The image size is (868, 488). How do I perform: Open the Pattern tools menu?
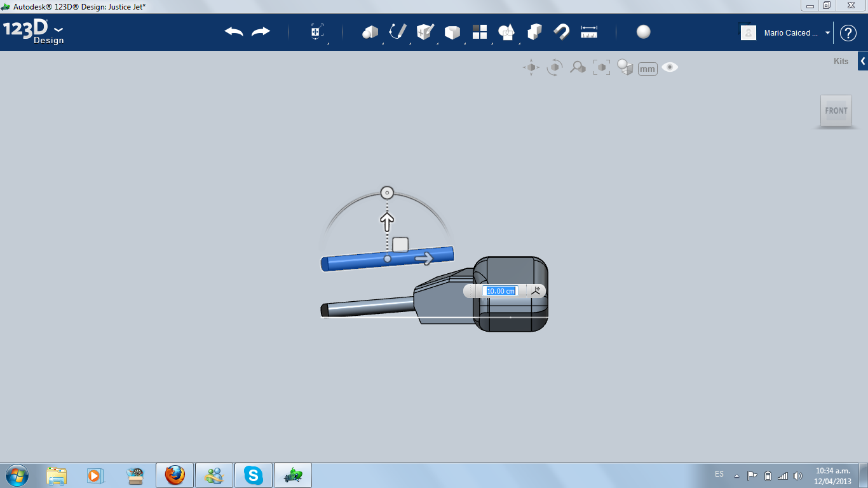tap(479, 32)
